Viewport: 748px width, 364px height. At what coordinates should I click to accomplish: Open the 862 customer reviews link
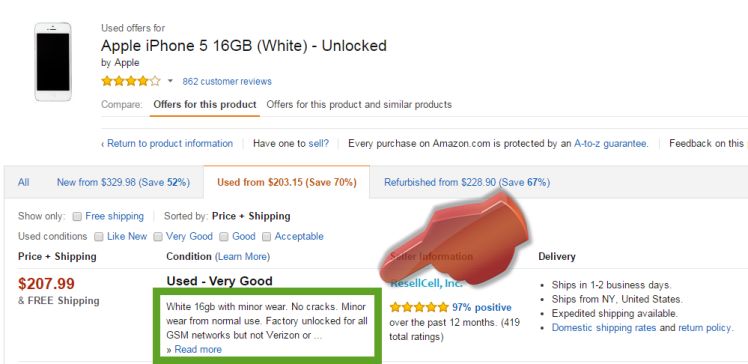pos(227,82)
